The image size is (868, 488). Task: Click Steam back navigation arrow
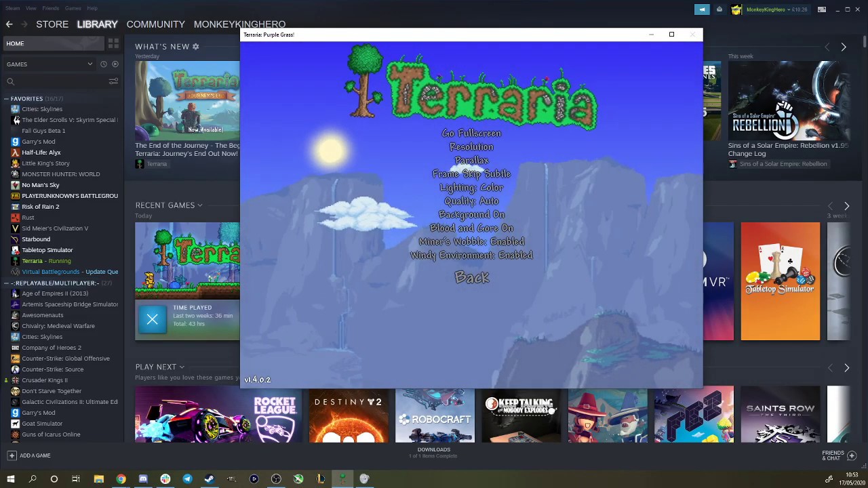(9, 24)
